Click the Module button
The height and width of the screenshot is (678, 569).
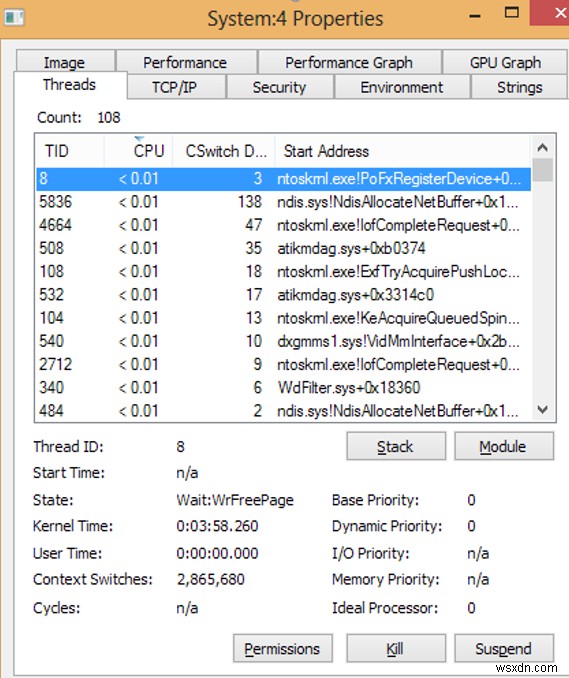[x=504, y=446]
